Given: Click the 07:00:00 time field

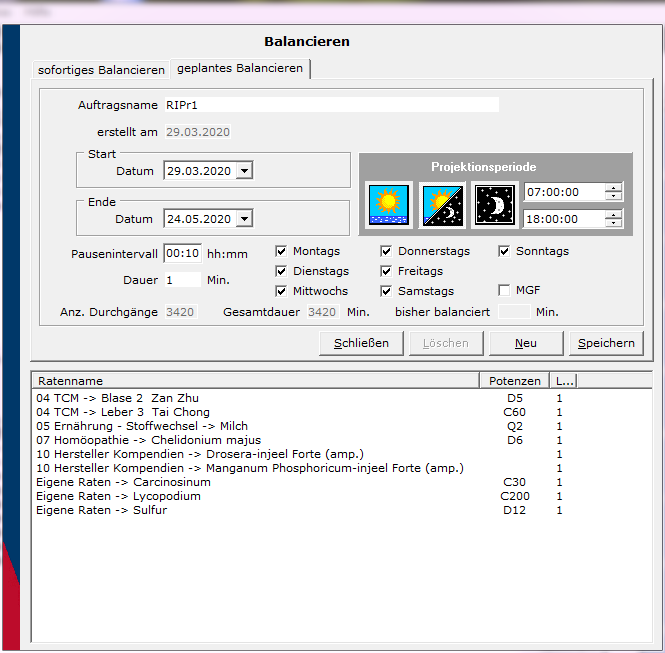Looking at the screenshot, I should (564, 192).
